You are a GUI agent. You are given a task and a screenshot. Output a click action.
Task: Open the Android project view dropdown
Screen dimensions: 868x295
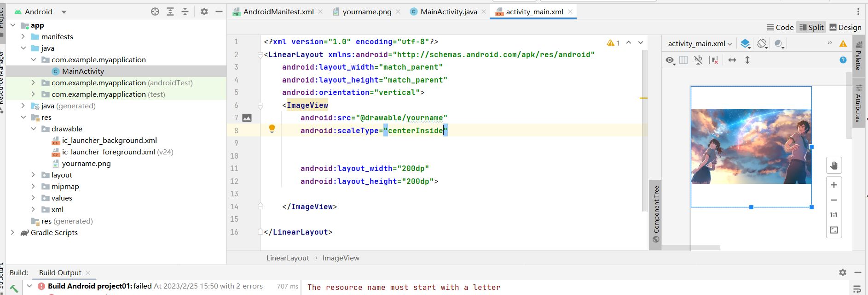point(41,12)
